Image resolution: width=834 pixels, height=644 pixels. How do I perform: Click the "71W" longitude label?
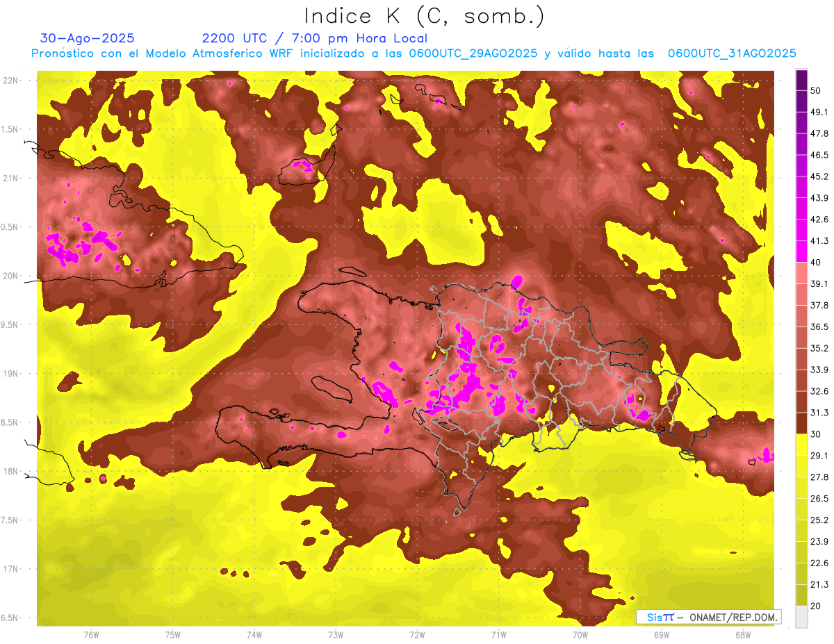coord(498,635)
